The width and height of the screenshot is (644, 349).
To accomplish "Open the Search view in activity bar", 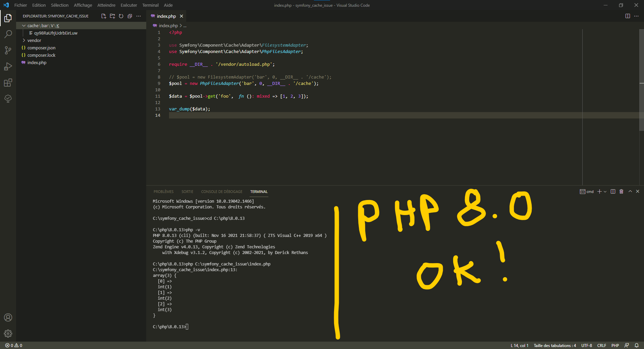I will click(x=8, y=34).
